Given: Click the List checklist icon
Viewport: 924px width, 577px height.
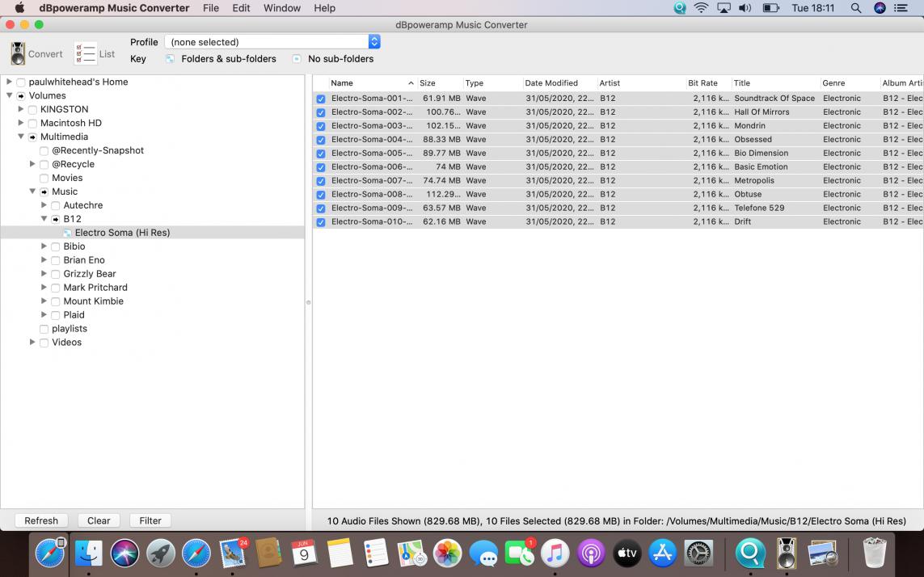Looking at the screenshot, I should pos(85,53).
